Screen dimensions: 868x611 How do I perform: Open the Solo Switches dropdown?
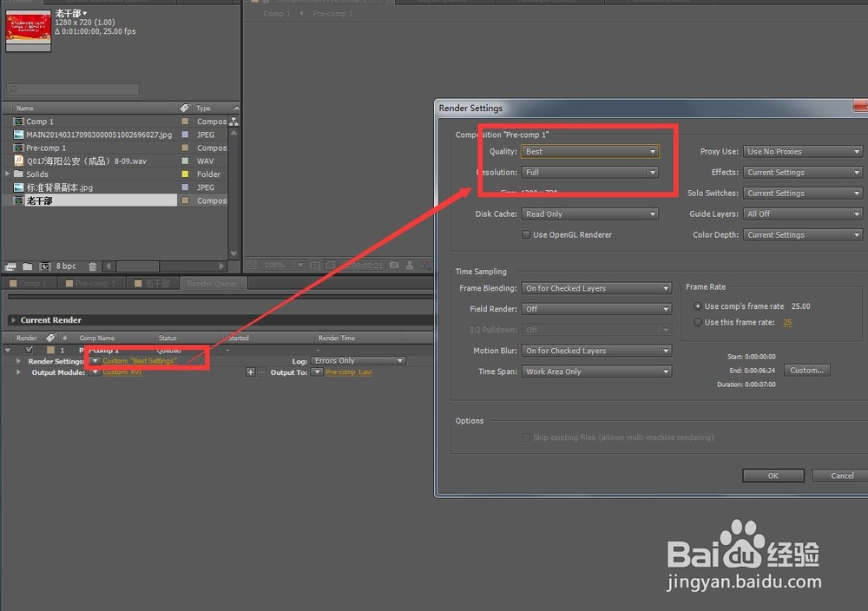[803, 194]
